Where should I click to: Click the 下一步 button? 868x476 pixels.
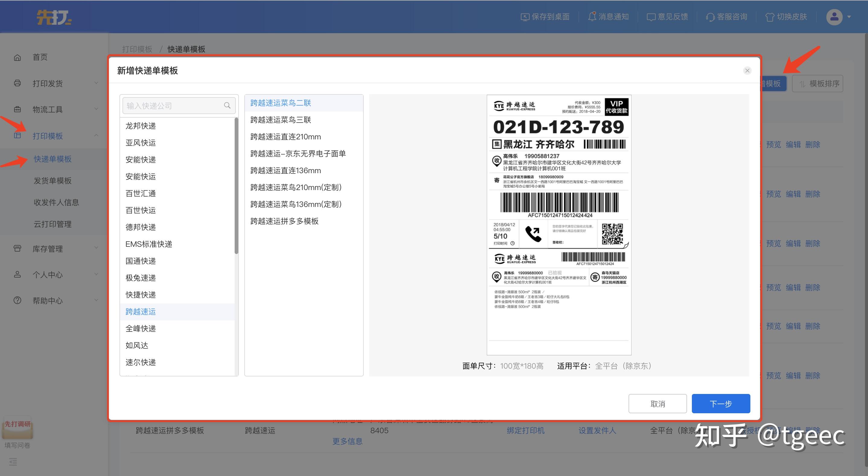(x=721, y=404)
